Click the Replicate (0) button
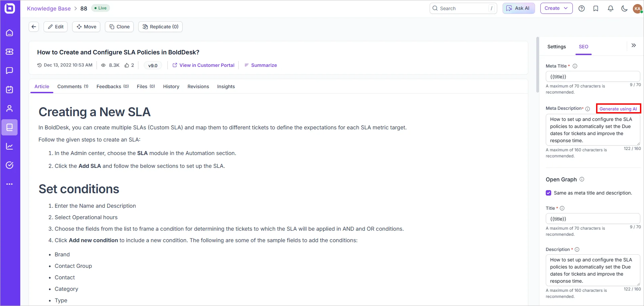644x306 pixels. click(x=160, y=27)
